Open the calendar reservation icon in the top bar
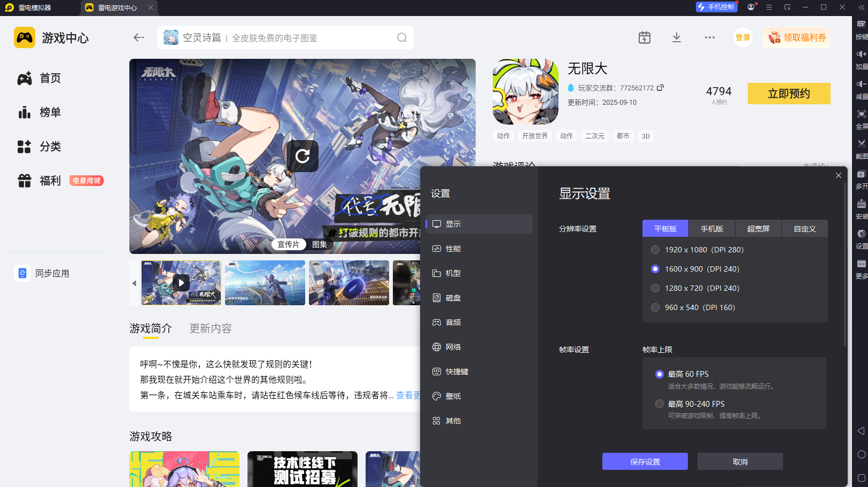Image resolution: width=868 pixels, height=487 pixels. [x=644, y=37]
